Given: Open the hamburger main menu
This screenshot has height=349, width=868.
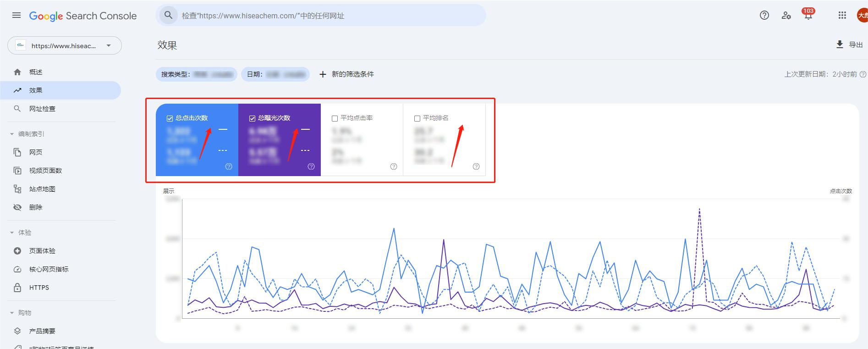Looking at the screenshot, I should [16, 16].
